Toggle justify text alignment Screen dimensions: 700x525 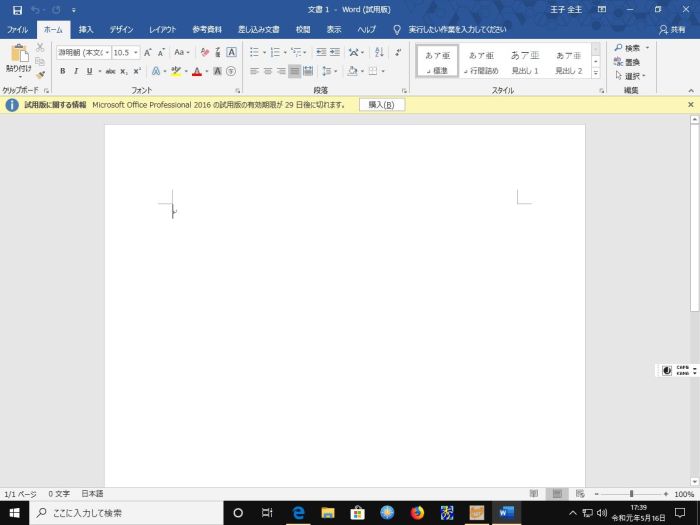(x=295, y=72)
